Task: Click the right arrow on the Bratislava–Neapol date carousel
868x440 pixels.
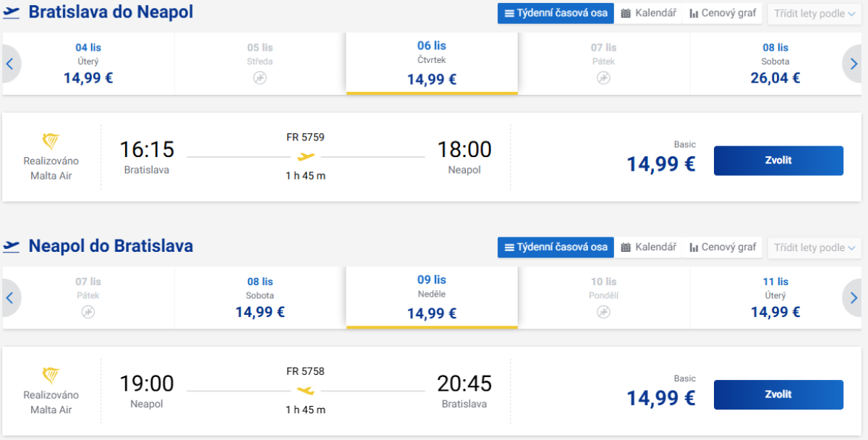Action: [x=854, y=64]
